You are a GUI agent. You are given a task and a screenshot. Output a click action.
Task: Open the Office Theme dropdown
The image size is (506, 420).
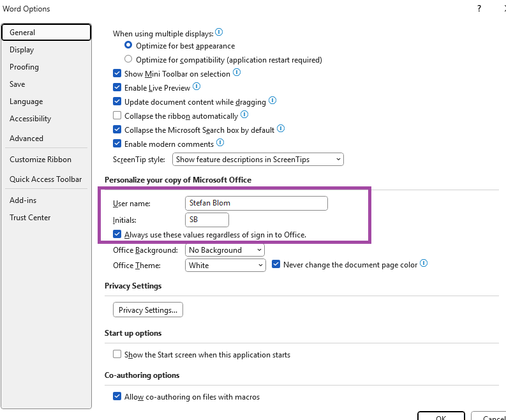(225, 266)
